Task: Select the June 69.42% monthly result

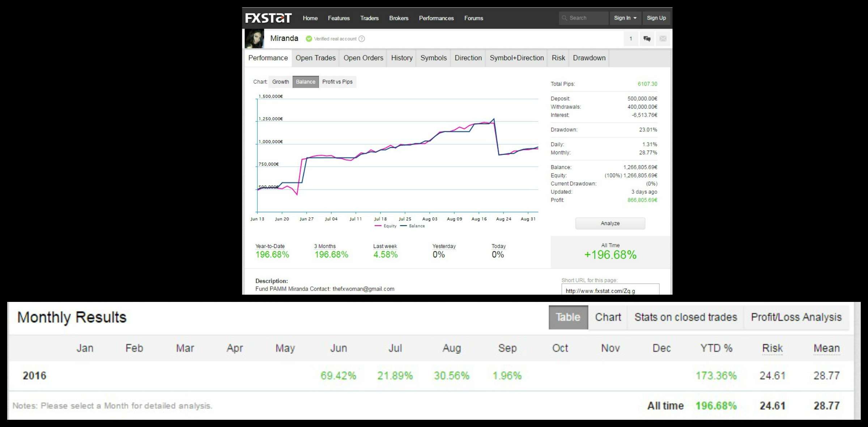Action: 338,376
